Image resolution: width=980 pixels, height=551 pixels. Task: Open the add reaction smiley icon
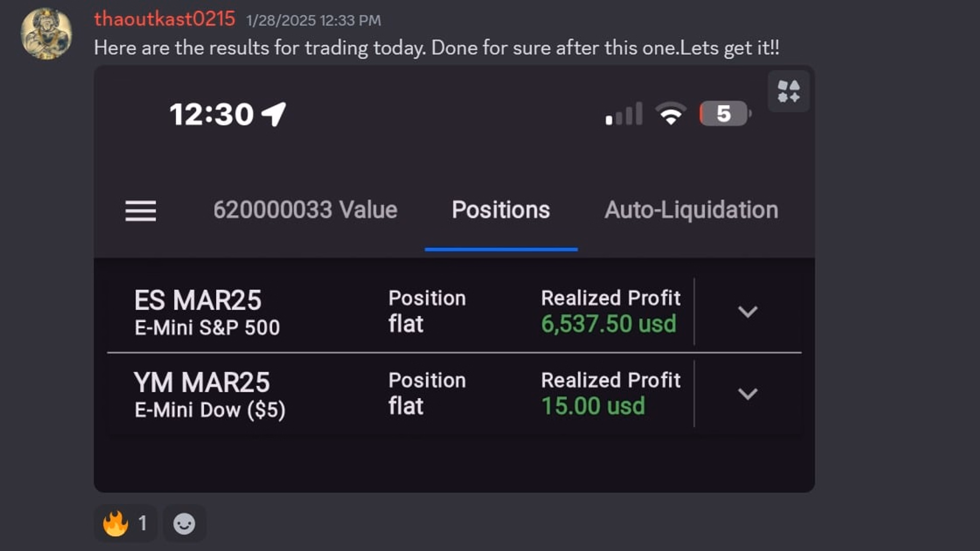tap(184, 523)
